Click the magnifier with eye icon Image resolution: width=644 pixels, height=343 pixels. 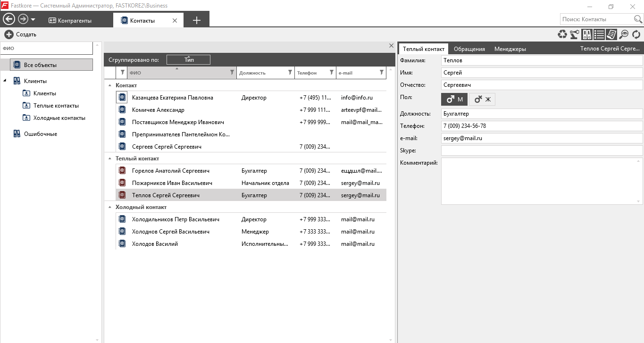point(624,34)
